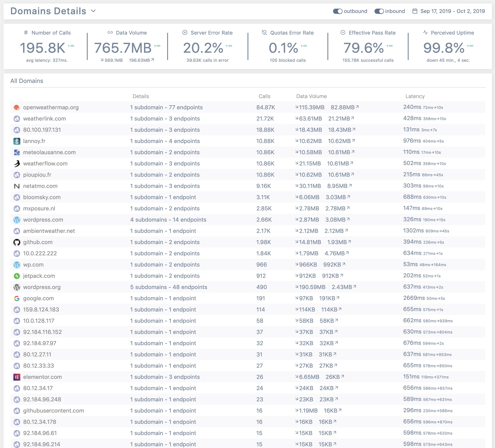Open openweathermap.org domain details
Image resolution: width=495 pixels, height=448 pixels.
click(x=51, y=107)
